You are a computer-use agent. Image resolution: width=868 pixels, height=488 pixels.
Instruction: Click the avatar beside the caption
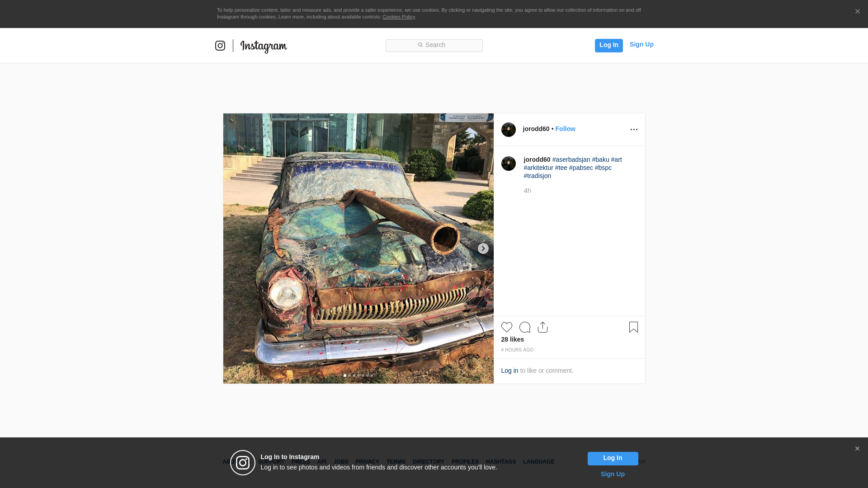(x=509, y=164)
